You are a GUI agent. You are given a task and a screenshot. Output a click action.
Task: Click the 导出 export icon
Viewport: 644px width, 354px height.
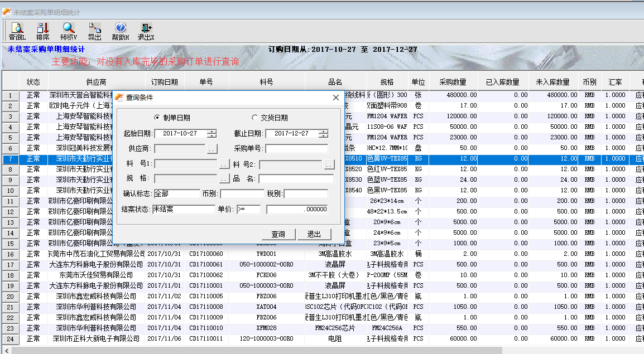point(94,31)
